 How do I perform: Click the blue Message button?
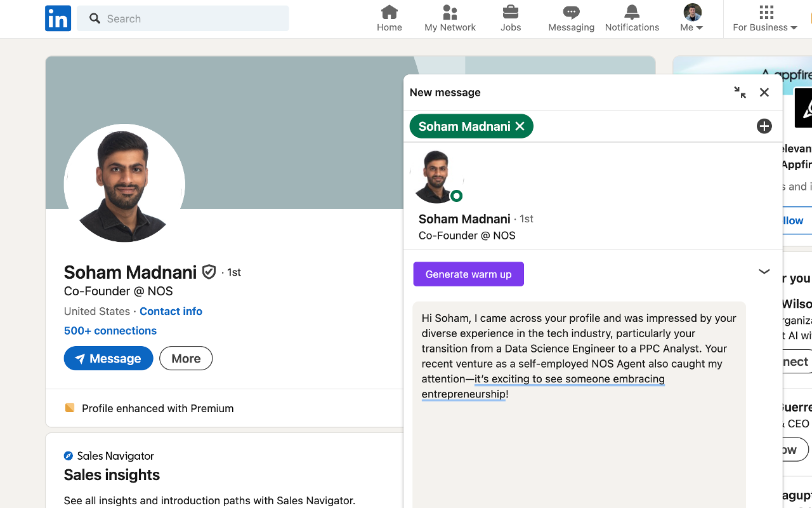pos(108,358)
